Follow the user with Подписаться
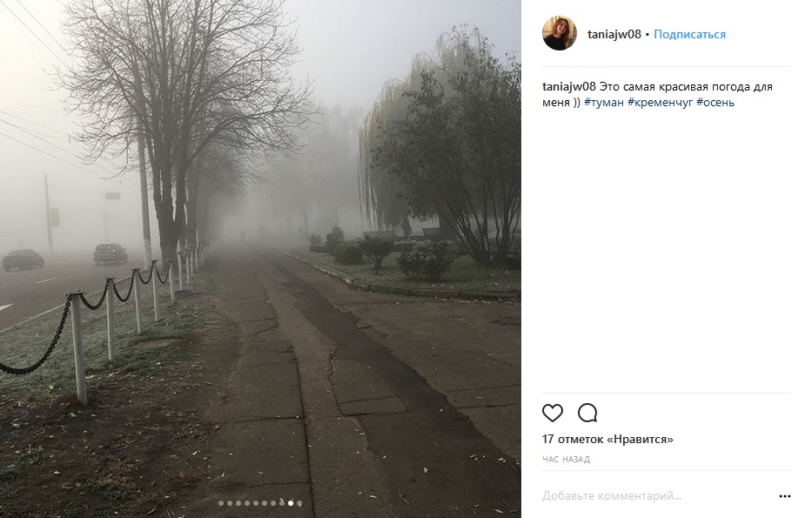Viewport: 812px width, 518px height. click(689, 34)
